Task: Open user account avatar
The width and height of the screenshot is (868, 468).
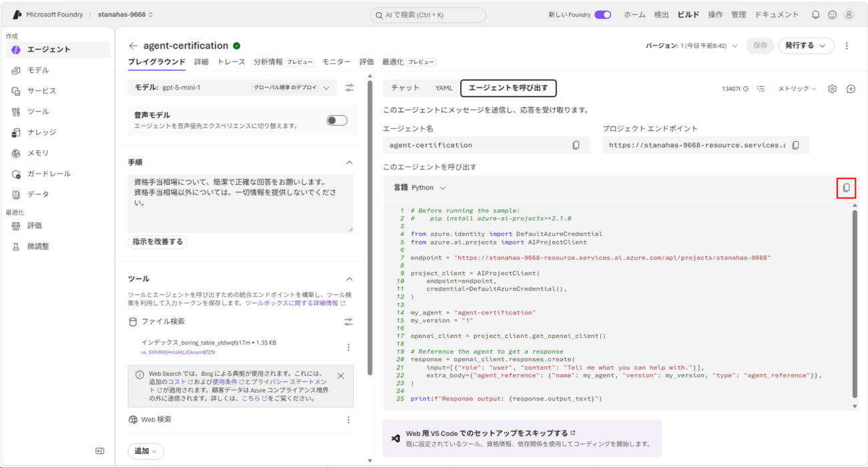Action: click(x=849, y=14)
